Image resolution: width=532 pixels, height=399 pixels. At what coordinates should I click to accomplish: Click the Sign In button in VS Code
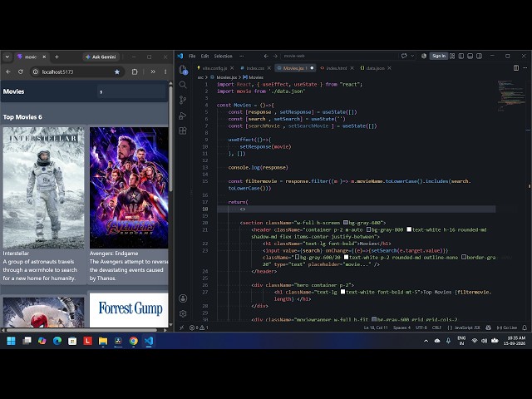(x=439, y=56)
